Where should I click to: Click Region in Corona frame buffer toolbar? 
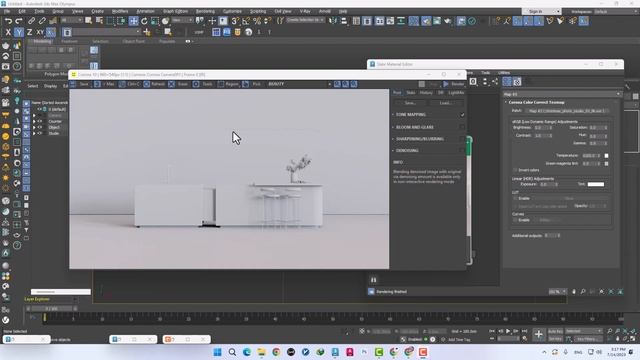click(x=228, y=84)
